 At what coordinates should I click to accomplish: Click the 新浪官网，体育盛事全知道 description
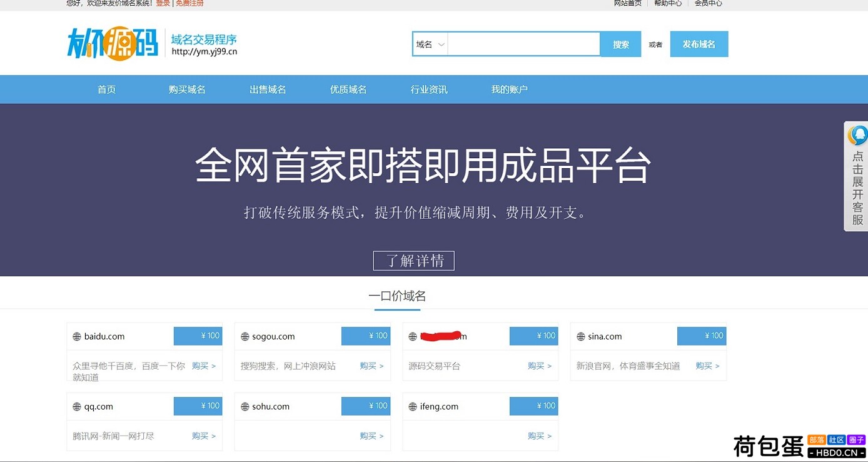[x=628, y=366]
